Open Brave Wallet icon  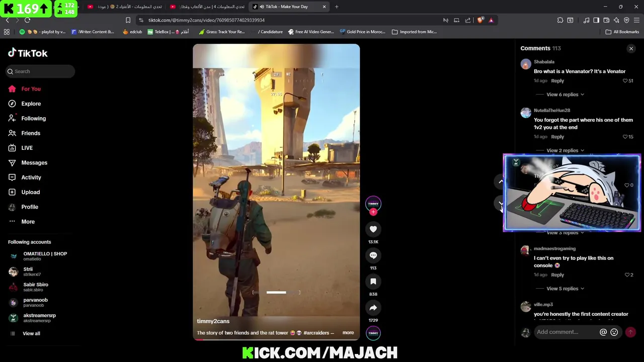606,20
